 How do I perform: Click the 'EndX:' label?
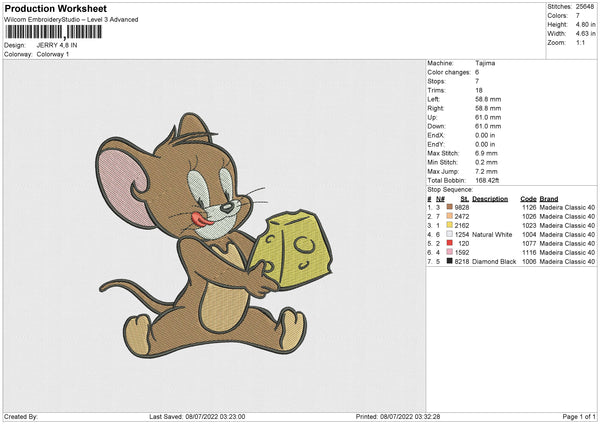[x=436, y=135]
